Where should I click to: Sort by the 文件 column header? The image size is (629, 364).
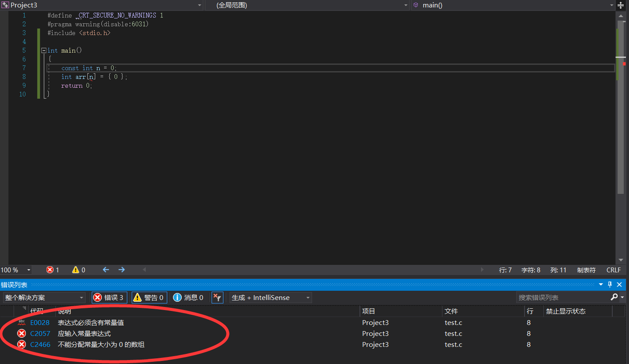[451, 311]
